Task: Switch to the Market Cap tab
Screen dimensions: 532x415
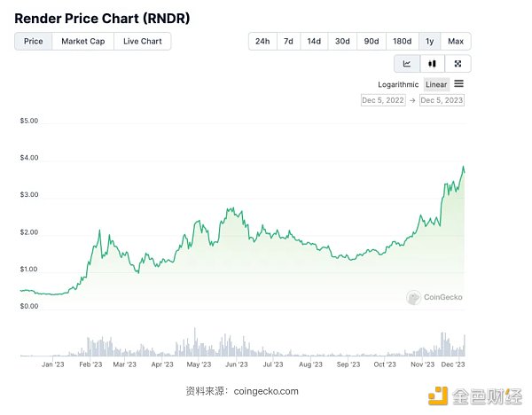Action: point(83,42)
